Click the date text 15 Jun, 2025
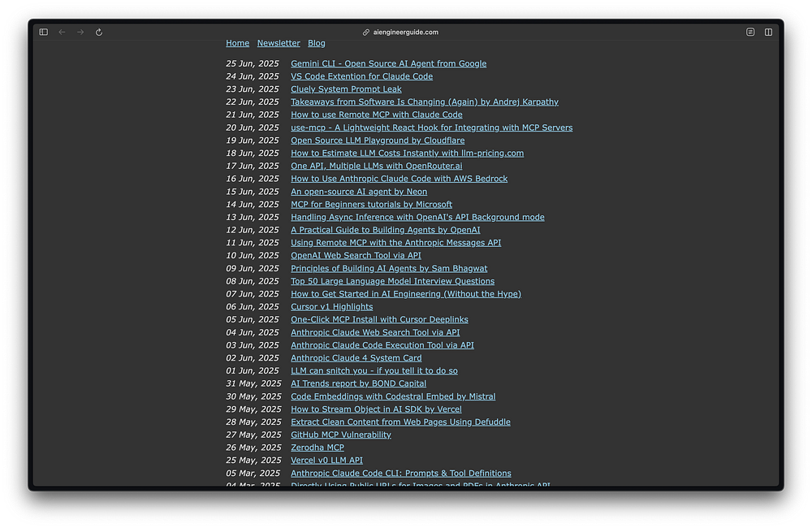Image resolution: width=812 pixels, height=528 pixels. 253,192
